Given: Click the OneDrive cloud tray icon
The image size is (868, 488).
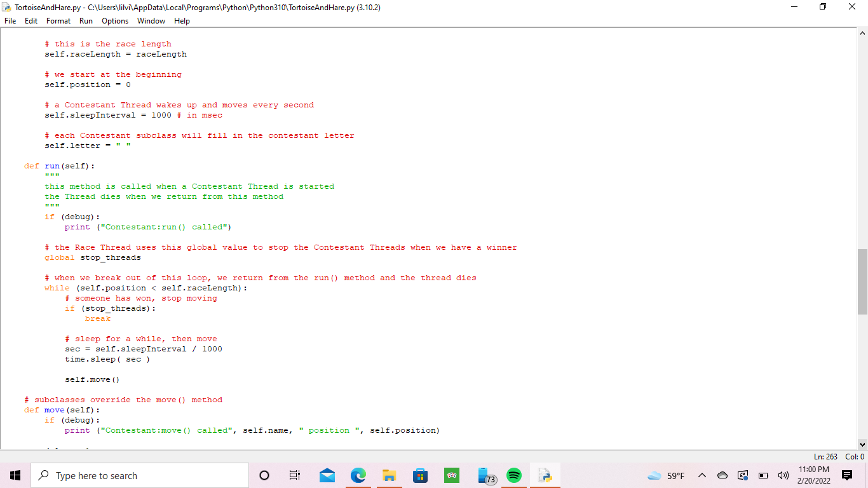Looking at the screenshot, I should (x=722, y=476).
